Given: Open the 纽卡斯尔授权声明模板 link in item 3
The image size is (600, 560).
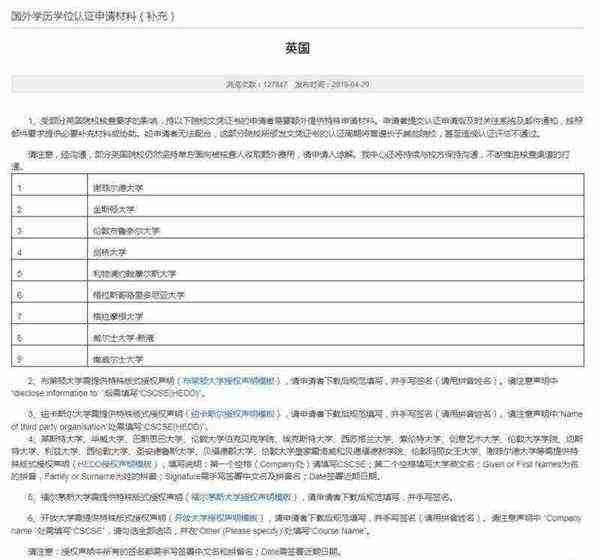Looking at the screenshot, I should (232, 414).
